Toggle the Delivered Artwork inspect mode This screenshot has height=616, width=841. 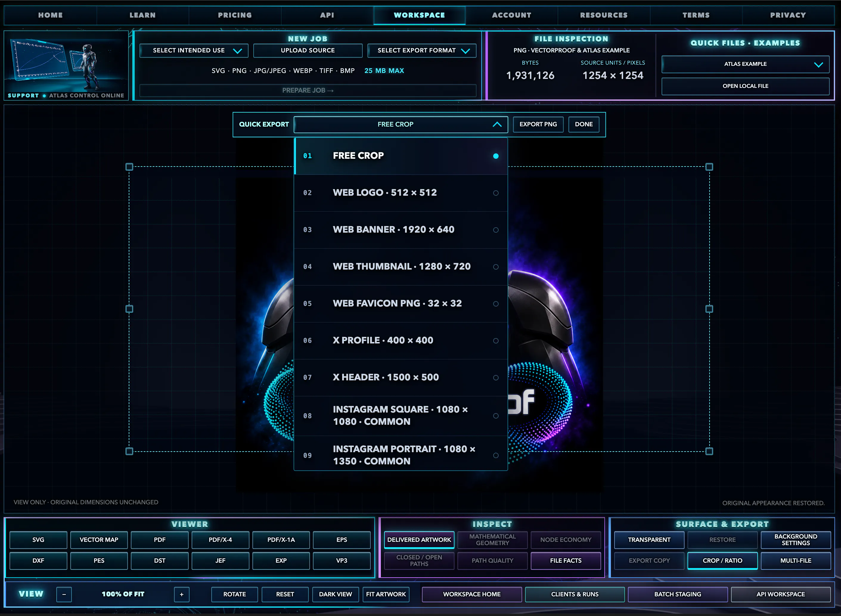(419, 540)
